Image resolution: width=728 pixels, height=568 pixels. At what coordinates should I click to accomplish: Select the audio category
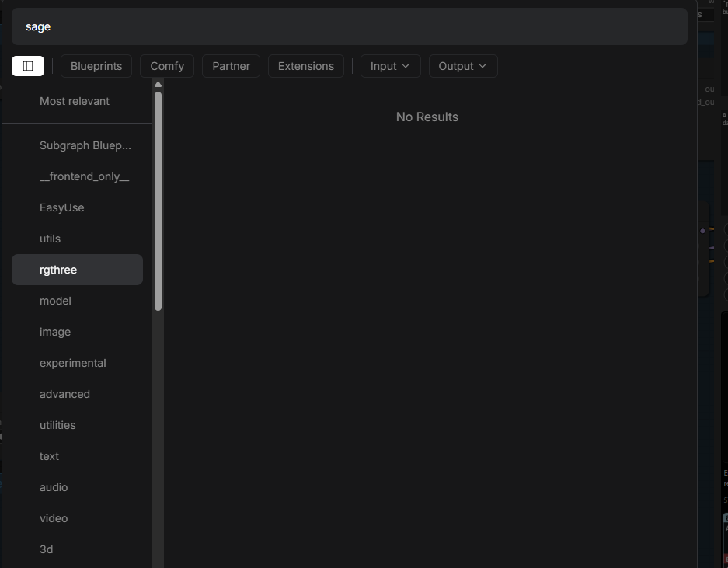click(77, 488)
